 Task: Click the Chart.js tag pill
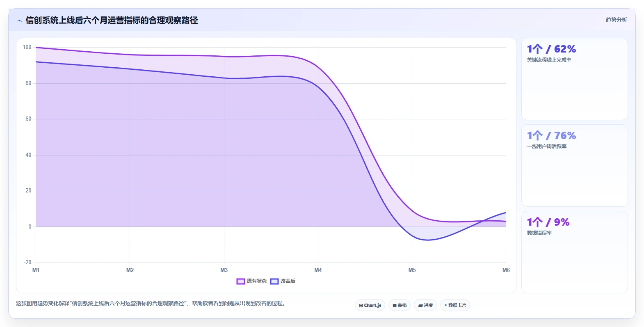370,305
